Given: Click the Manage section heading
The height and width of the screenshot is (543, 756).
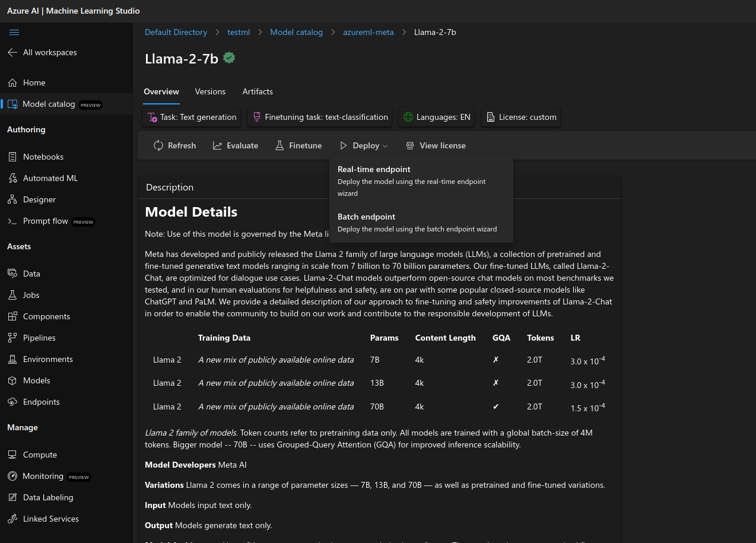Looking at the screenshot, I should click(23, 427).
